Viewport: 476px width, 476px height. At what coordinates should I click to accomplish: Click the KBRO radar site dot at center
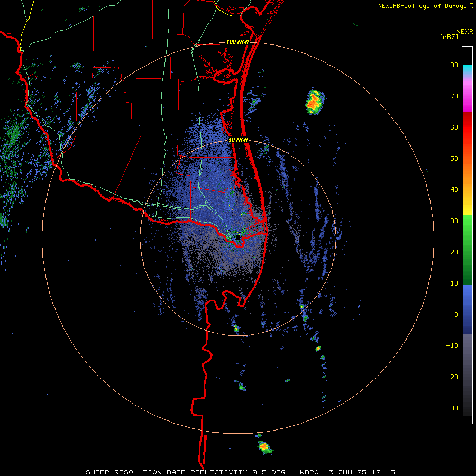coord(238,237)
